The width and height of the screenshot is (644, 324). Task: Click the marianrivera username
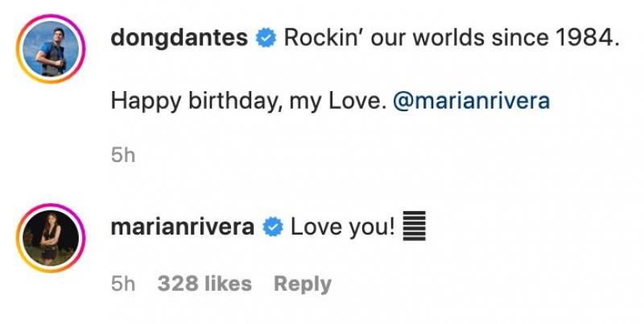click(182, 227)
